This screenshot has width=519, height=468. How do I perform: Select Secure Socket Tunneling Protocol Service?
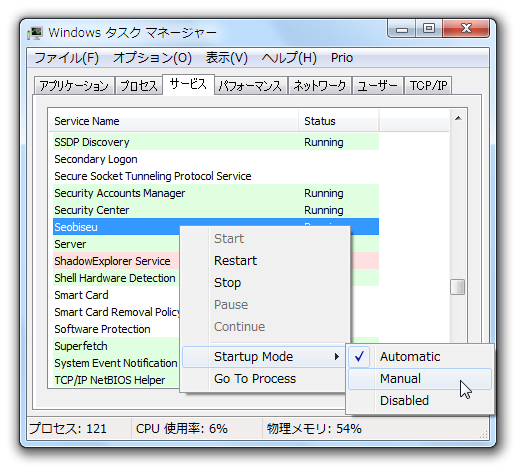point(216,176)
